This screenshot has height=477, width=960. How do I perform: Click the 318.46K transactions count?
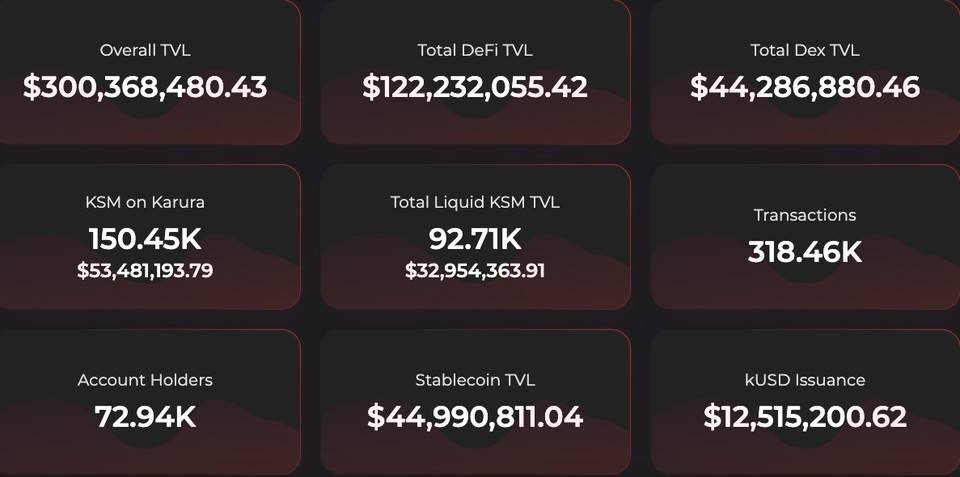[805, 252]
